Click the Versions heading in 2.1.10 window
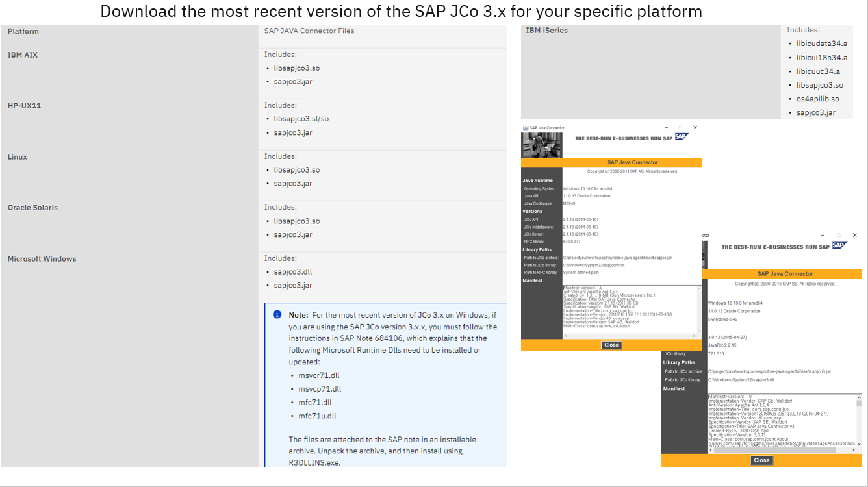The width and height of the screenshot is (868, 487). (533, 211)
